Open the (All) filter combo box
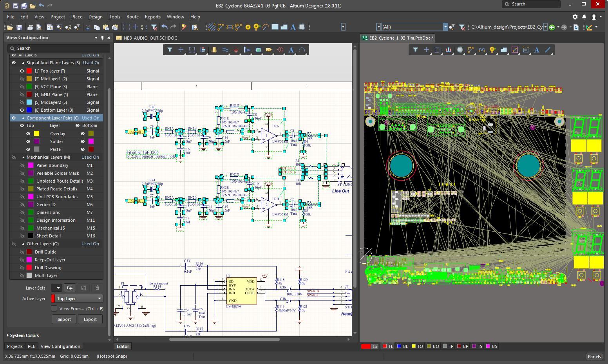 (445, 27)
